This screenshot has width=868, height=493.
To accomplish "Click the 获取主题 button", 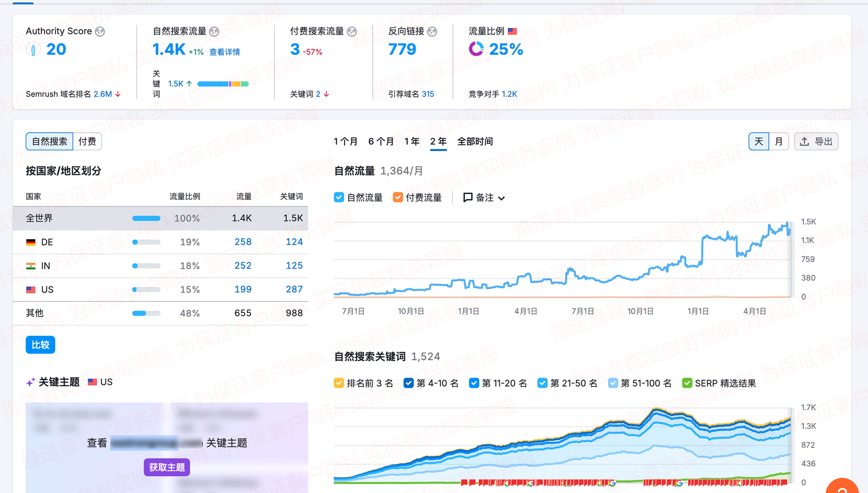I will pos(167,467).
